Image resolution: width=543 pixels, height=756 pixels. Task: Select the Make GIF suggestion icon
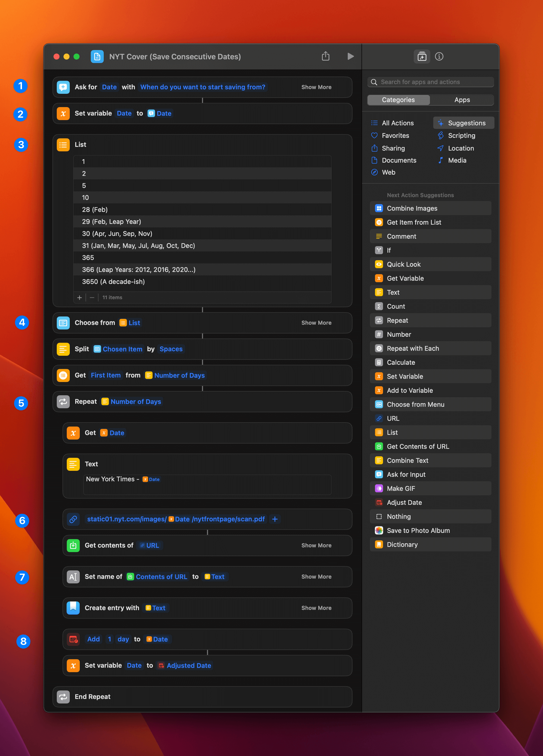[x=379, y=488]
